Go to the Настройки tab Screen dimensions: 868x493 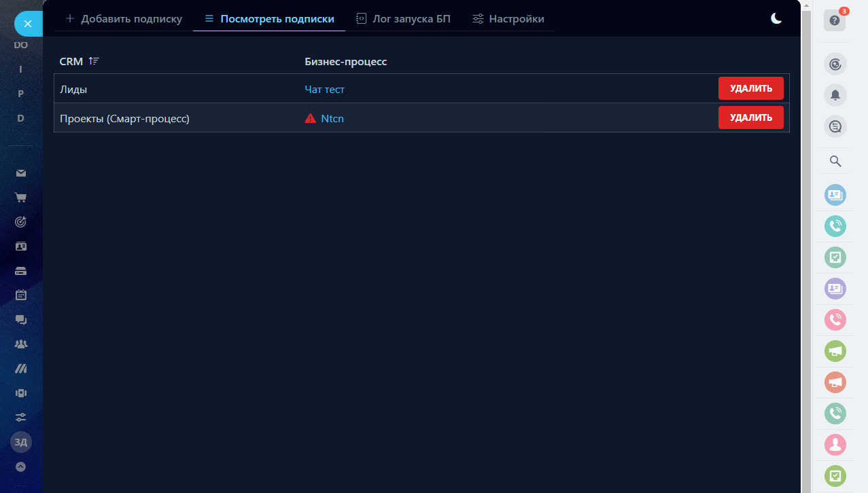click(508, 19)
